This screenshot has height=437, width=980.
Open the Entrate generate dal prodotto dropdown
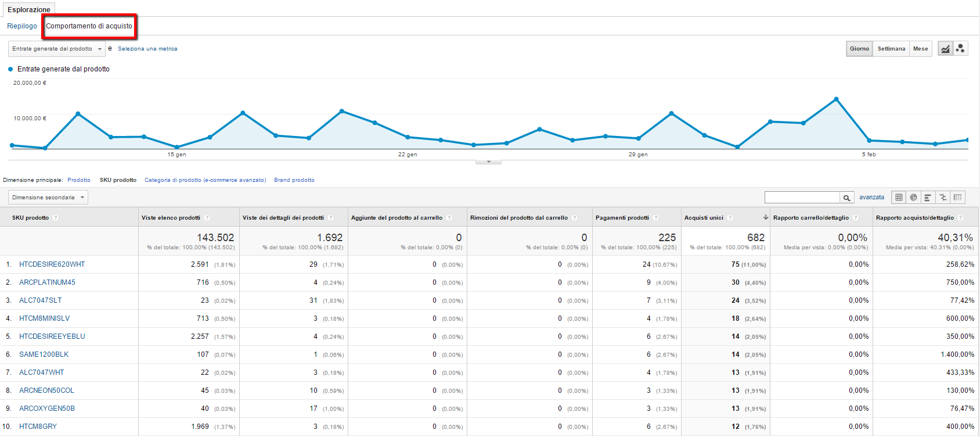coord(56,49)
